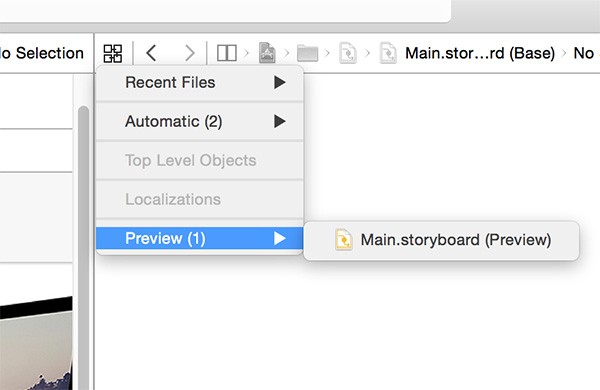Open the related items grid menu
The image size is (600, 390).
[113, 53]
